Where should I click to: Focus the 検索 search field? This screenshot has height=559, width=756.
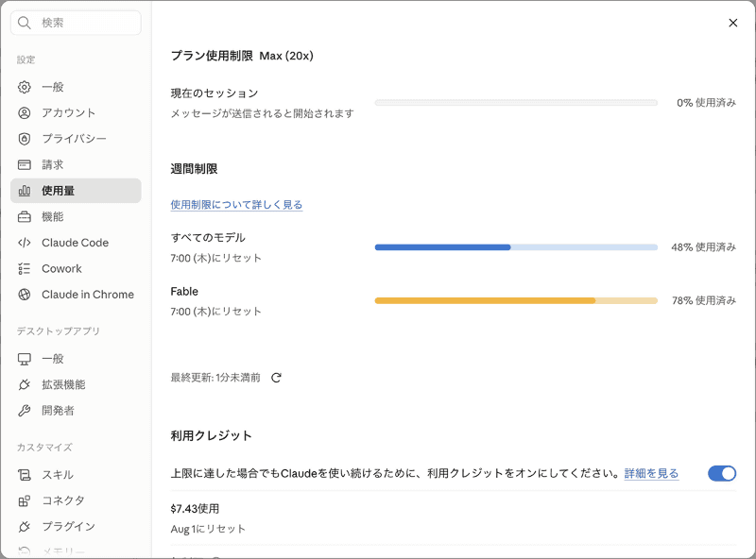coord(76,23)
